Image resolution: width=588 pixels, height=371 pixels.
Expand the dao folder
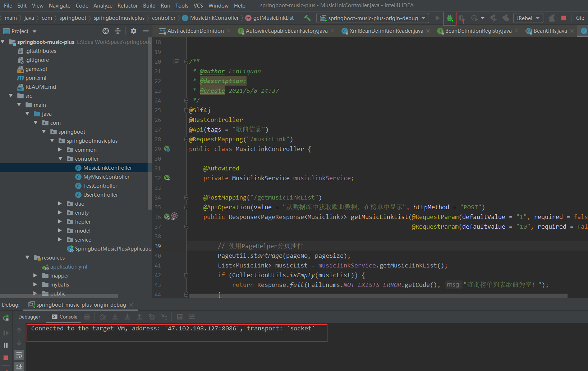coord(60,203)
